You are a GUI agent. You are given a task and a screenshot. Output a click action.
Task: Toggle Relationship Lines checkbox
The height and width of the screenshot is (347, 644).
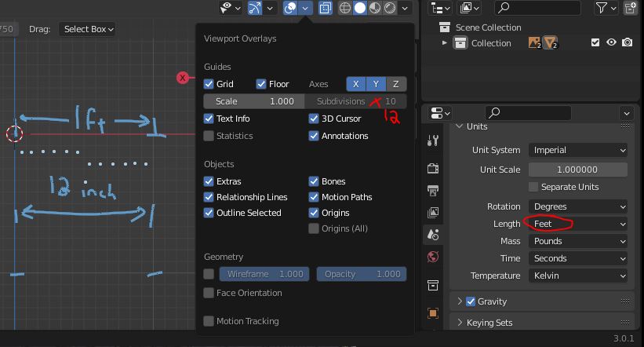209,197
